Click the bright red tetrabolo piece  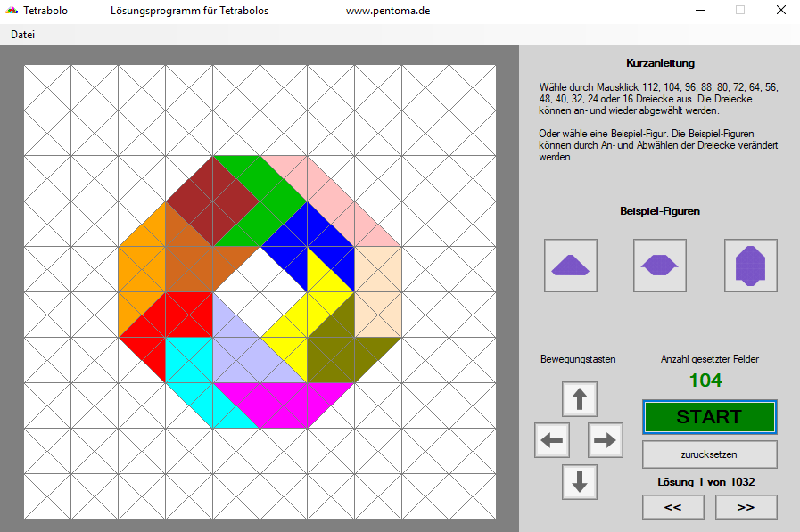tap(174, 318)
